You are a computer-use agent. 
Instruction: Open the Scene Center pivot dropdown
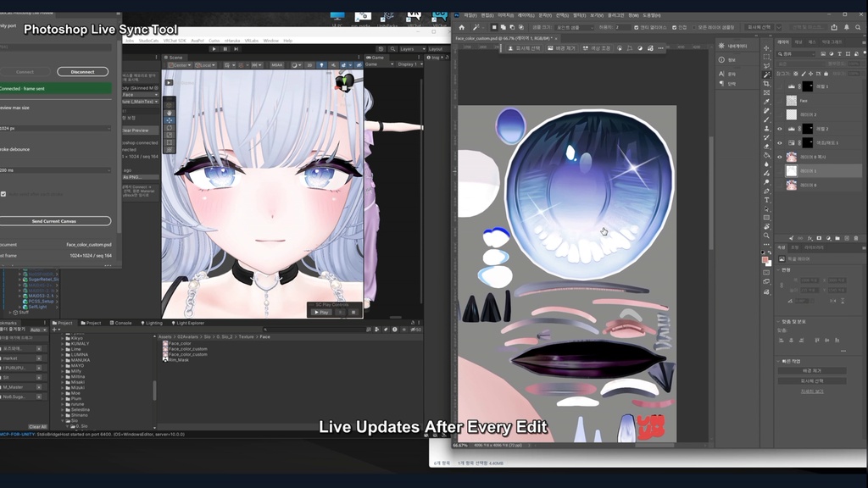tap(180, 64)
